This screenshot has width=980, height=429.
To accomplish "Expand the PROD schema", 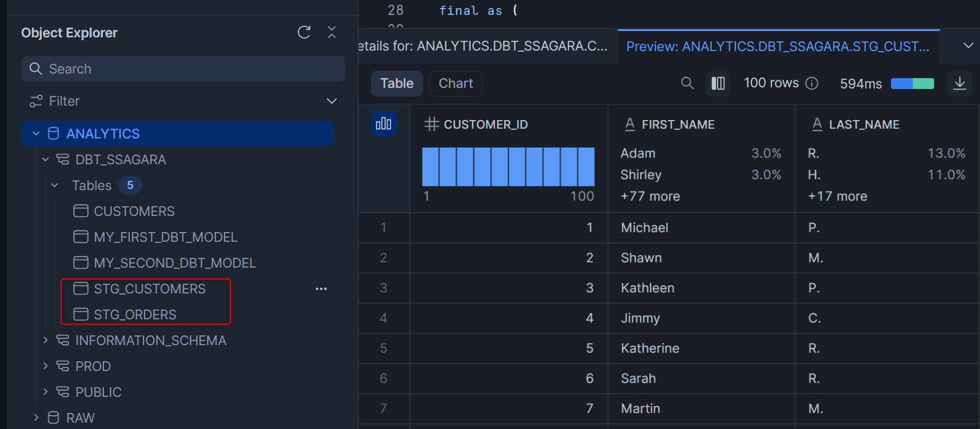I will (x=45, y=366).
